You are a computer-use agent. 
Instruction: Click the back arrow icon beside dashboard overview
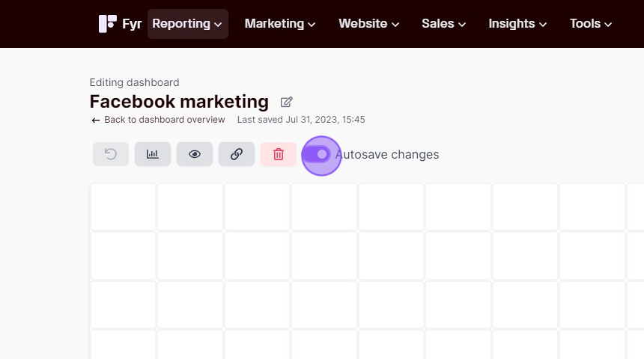pyautogui.click(x=96, y=120)
